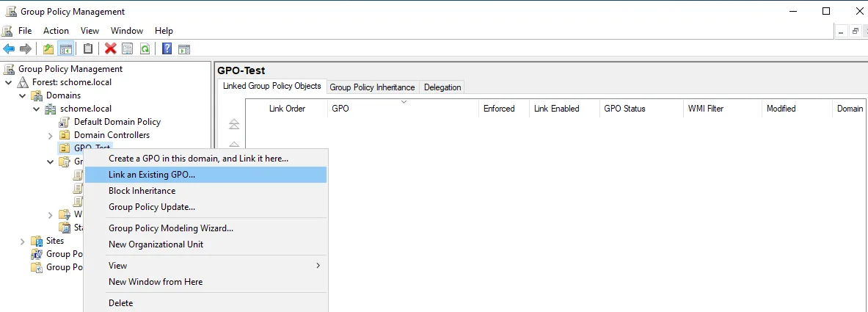The height and width of the screenshot is (312, 868).
Task: Open the Help menu
Action: 164,31
